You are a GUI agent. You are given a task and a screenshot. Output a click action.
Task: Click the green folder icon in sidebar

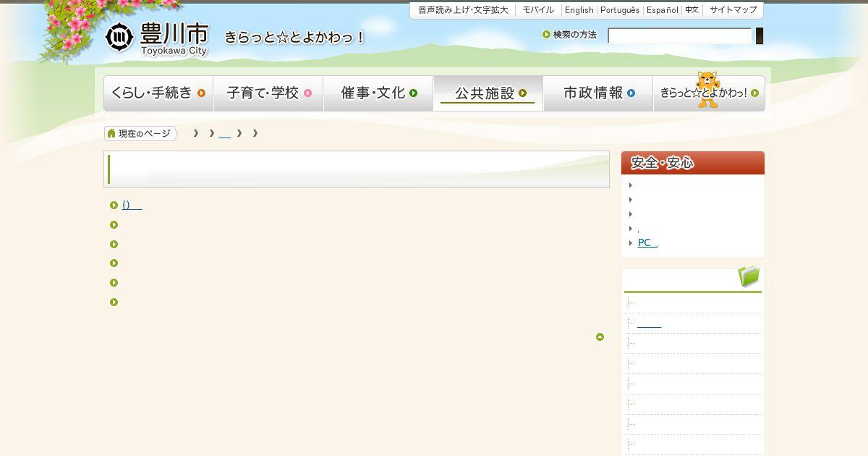pyautogui.click(x=749, y=276)
